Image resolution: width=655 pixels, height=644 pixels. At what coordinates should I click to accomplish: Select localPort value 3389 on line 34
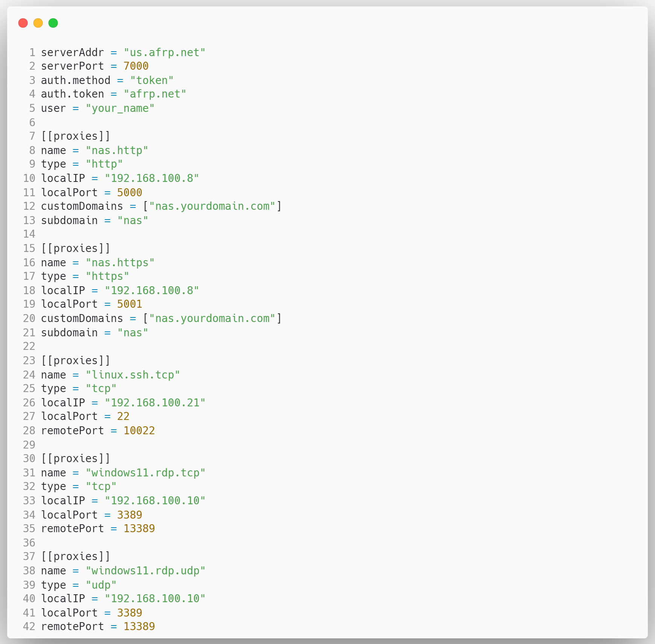coord(130,515)
